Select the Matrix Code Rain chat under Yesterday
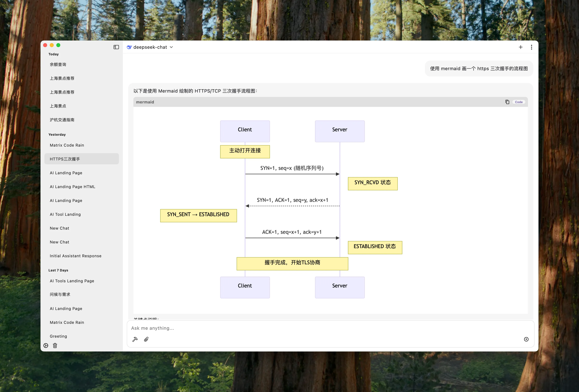This screenshot has width=579, height=392. [67, 145]
